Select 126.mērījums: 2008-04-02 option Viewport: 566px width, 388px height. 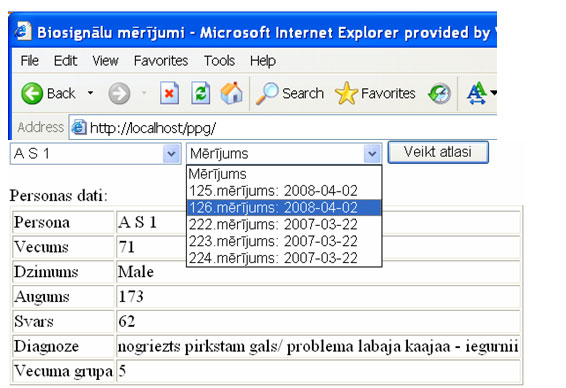click(284, 208)
